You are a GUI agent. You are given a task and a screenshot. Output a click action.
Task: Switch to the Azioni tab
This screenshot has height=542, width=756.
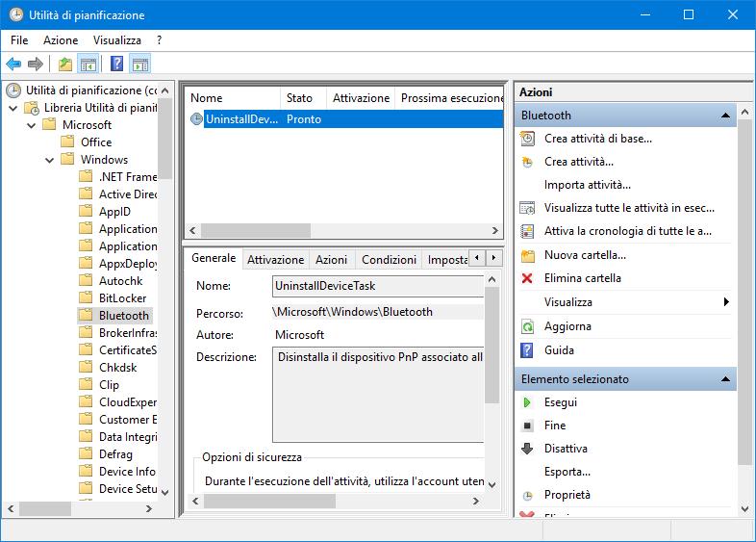[331, 260]
